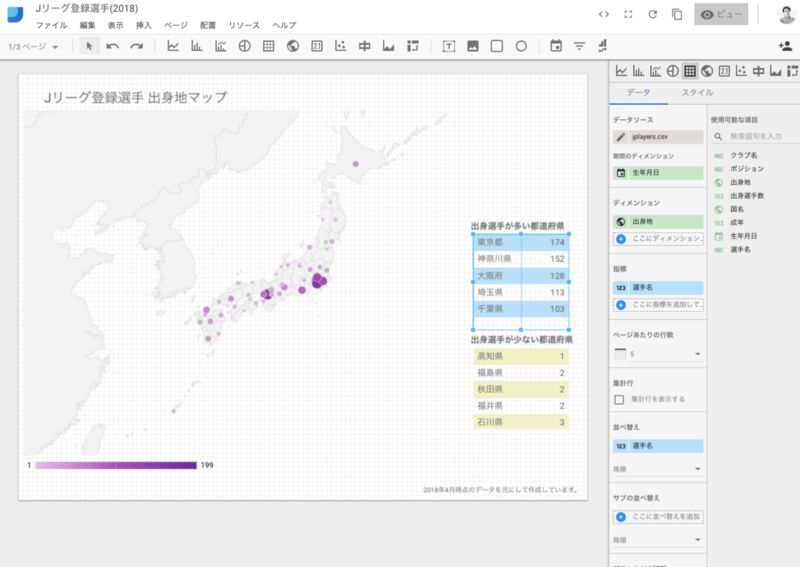Viewport: 800px width, 567px height.
Task: Click ここに並べ替えを追加 add sort button
Action: tap(658, 516)
